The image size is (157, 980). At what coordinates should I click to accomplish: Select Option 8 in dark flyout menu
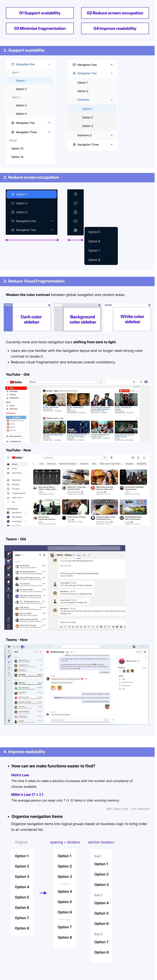[x=94, y=260]
